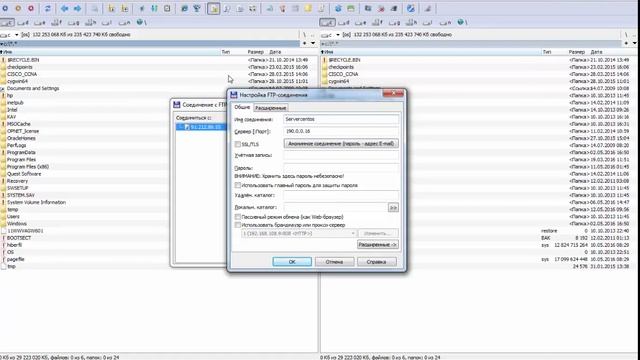Sort left panel by Имя column header

pos(110,52)
